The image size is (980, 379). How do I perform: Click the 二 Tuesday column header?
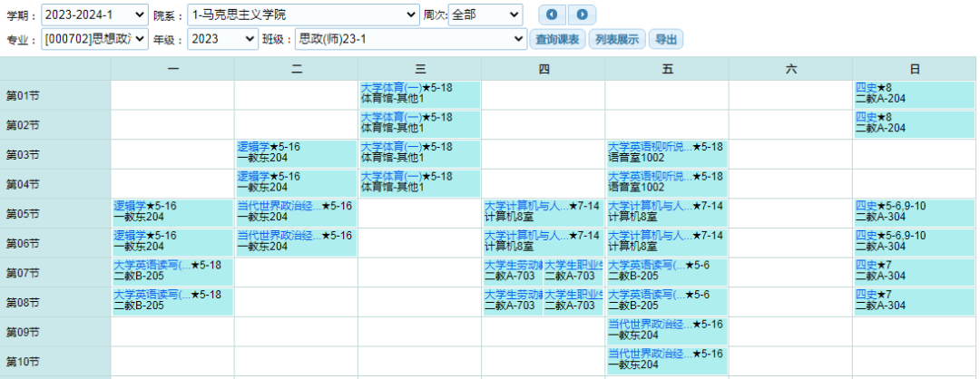296,69
